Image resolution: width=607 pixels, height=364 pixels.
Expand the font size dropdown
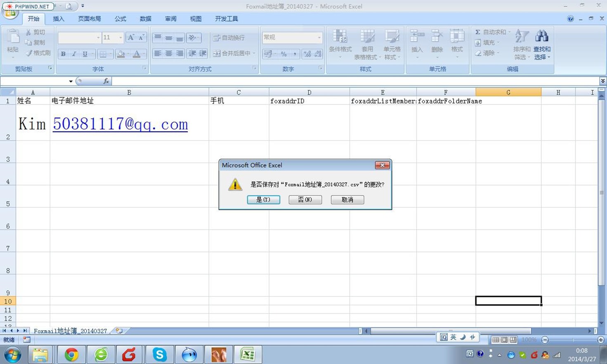120,38
